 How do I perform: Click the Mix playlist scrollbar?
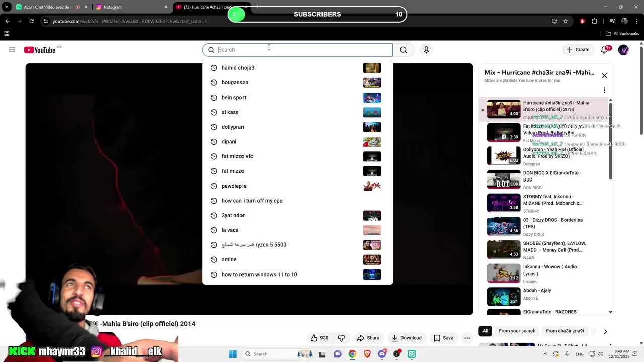[611, 141]
